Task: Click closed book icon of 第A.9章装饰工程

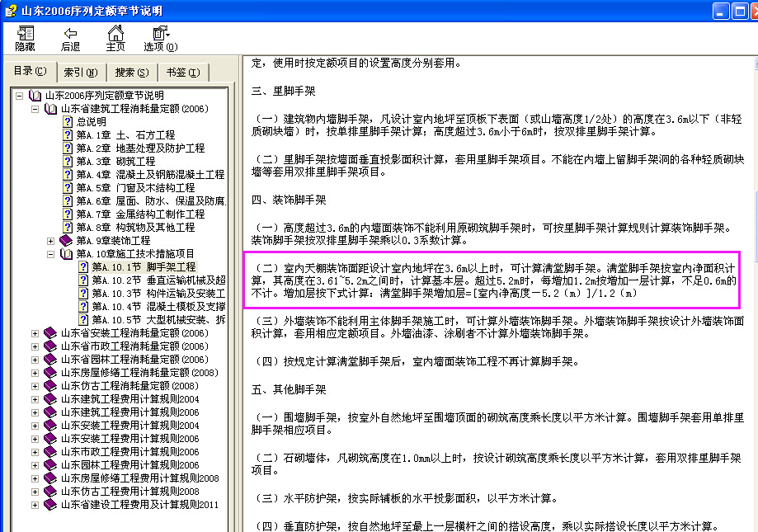Action: pyautogui.click(x=66, y=241)
